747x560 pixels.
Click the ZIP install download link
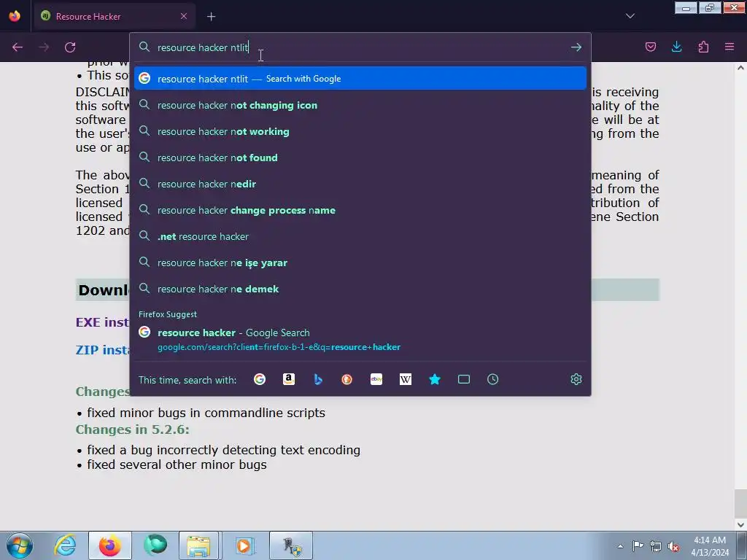point(102,350)
